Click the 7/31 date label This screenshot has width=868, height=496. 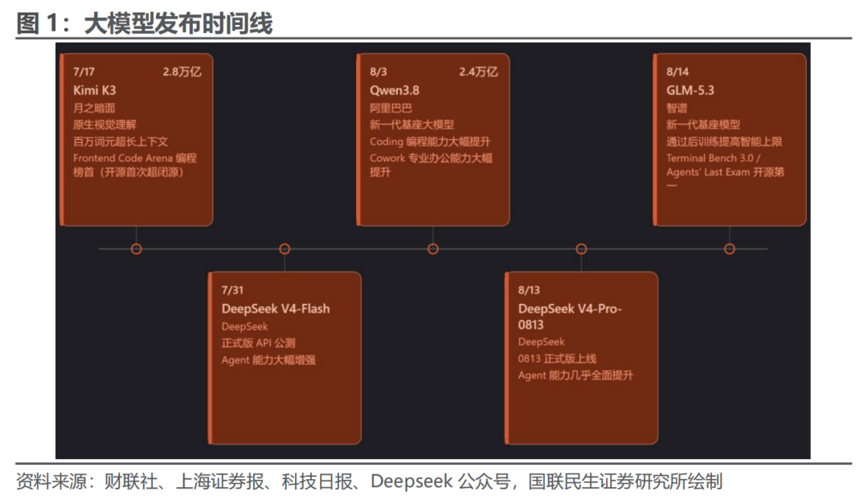click(232, 290)
